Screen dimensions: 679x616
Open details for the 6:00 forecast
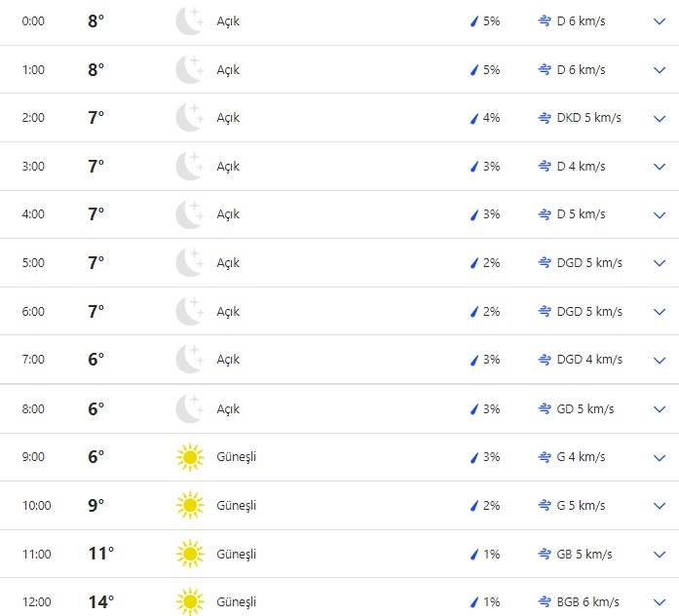660,312
